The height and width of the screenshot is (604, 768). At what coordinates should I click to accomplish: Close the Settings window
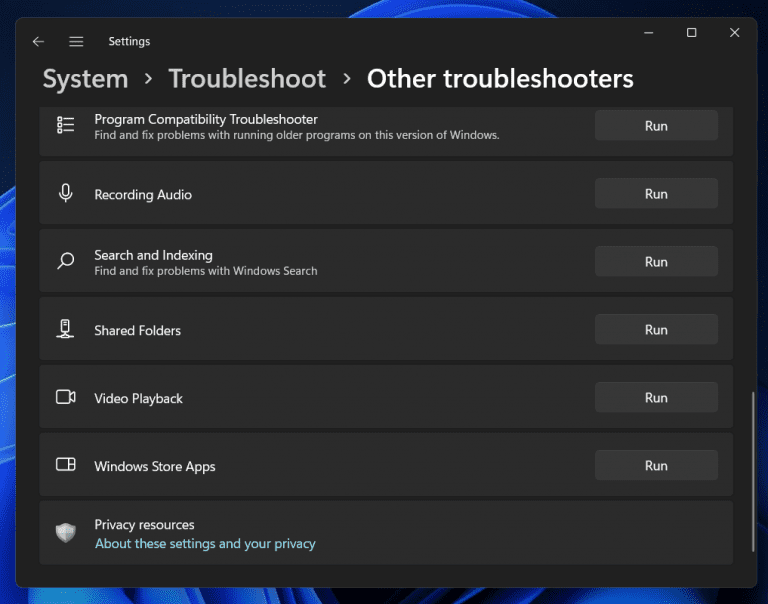[734, 33]
